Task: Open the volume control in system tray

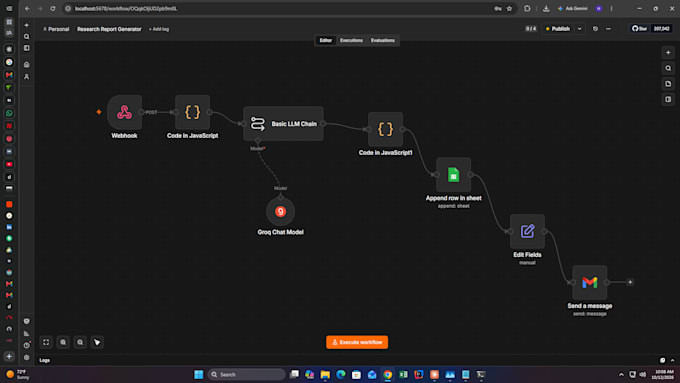Action: [643, 374]
